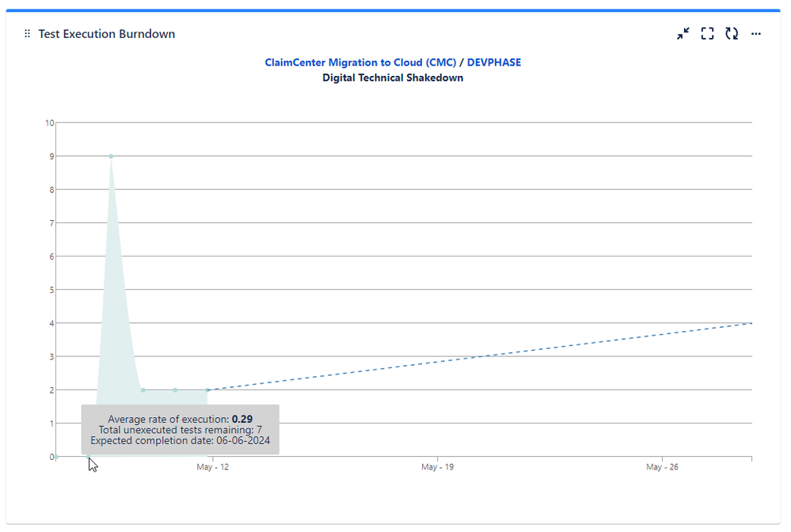This screenshot has height=532, width=791.
Task: Click the Expected completion date 06-06-2024 text
Action: point(180,441)
